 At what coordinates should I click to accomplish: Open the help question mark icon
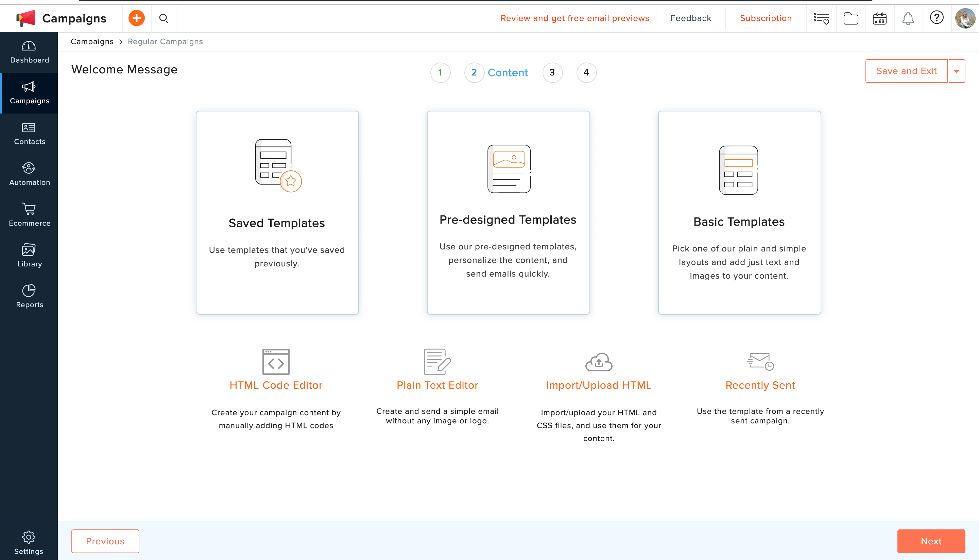coord(936,17)
